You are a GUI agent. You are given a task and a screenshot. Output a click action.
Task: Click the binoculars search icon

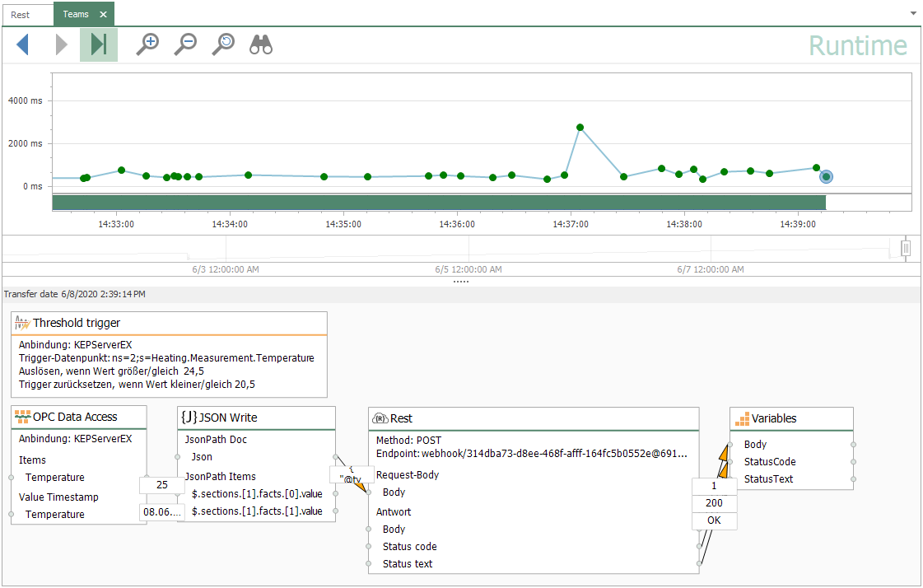261,44
